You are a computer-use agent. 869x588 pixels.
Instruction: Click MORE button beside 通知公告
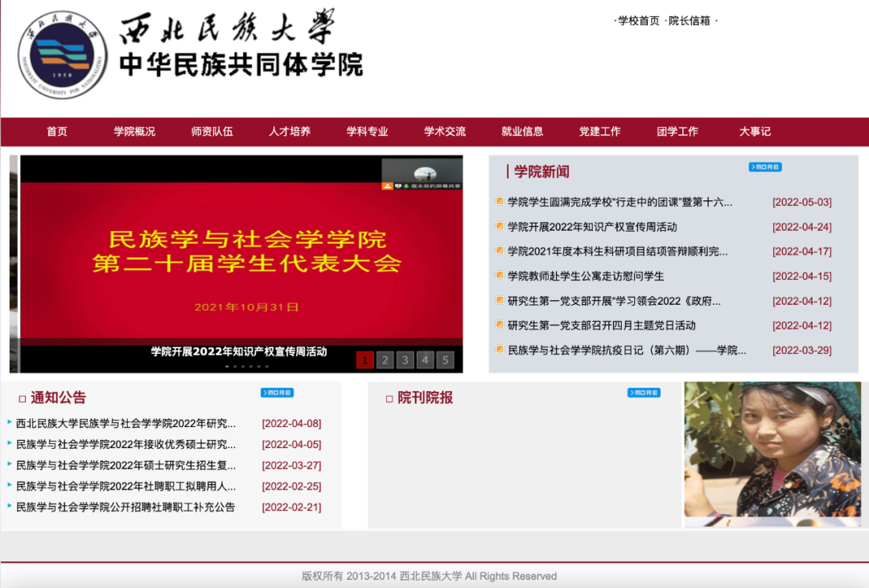(277, 393)
